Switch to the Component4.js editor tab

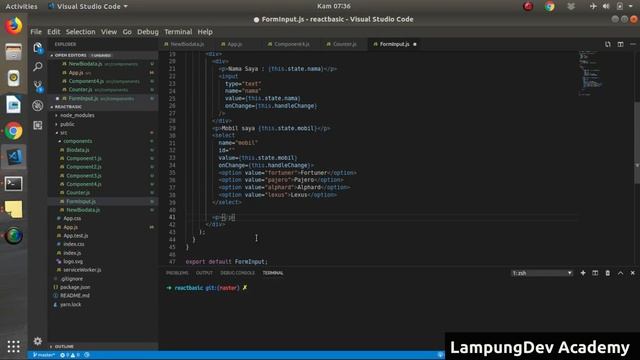coord(291,44)
